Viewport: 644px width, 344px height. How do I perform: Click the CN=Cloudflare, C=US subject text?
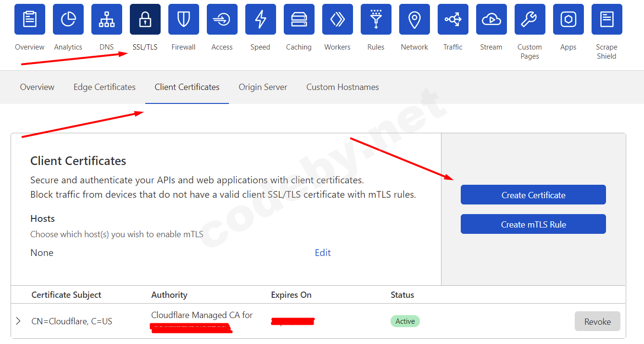(72, 321)
